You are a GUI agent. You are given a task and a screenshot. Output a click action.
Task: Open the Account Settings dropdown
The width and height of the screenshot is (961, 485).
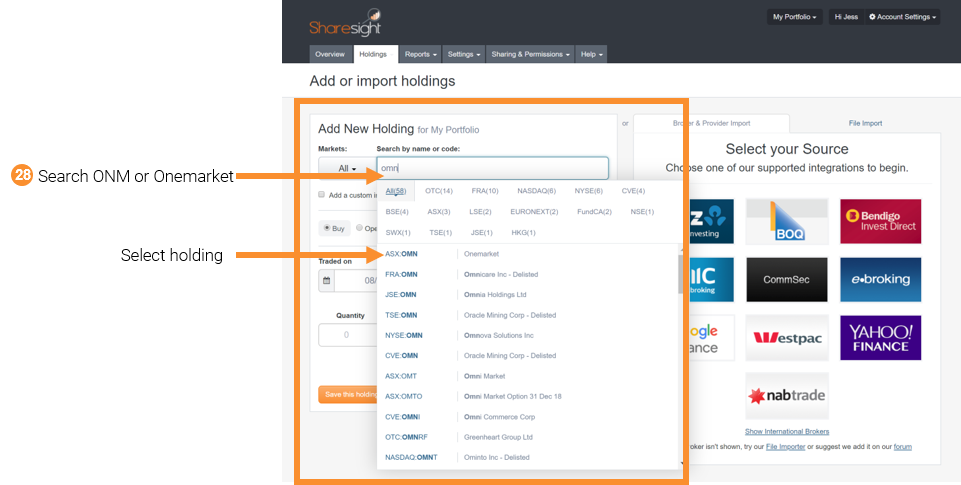click(902, 17)
